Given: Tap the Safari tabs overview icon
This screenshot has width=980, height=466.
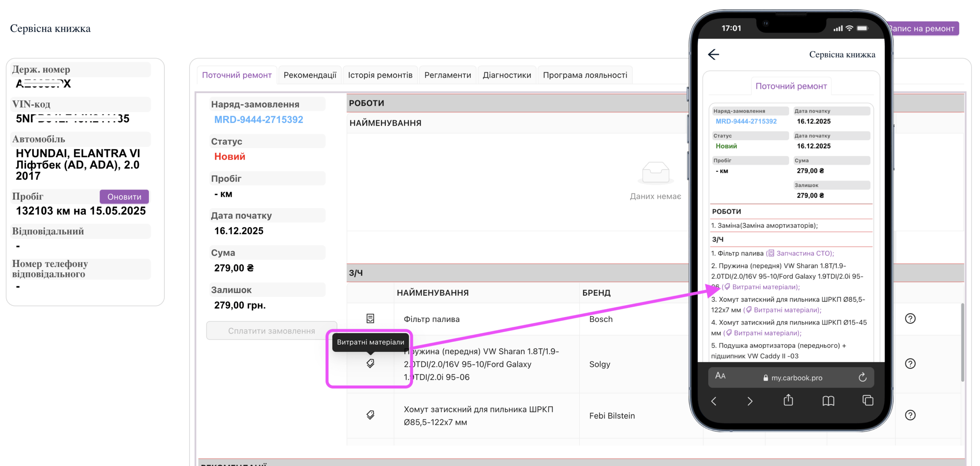Looking at the screenshot, I should coord(867,401).
